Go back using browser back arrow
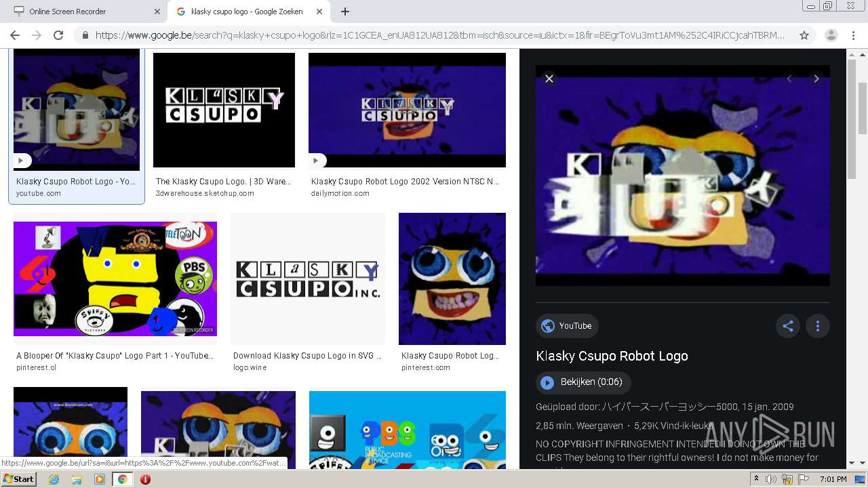Screen dimensions: 868x488 [15, 35]
